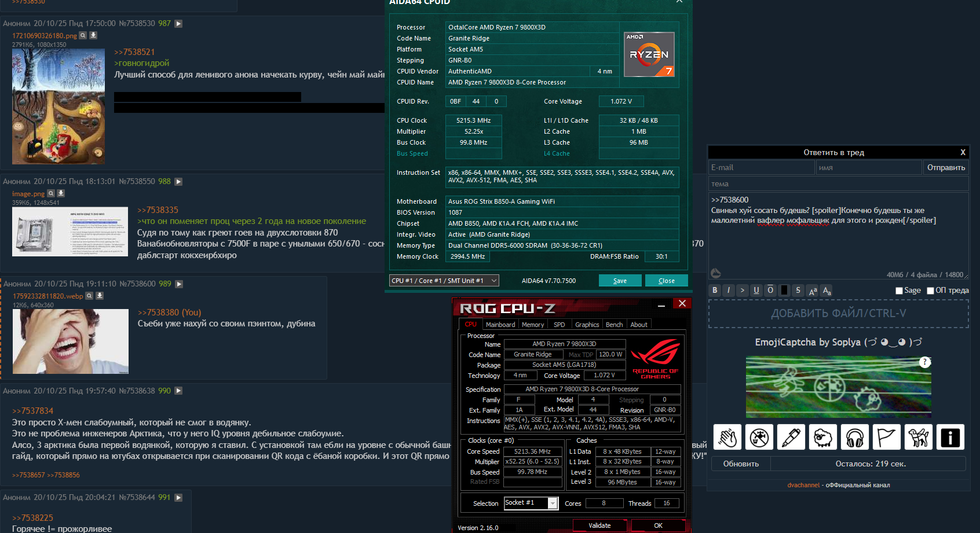Apply italic markup in the reply form
This screenshot has height=533, width=980.
tap(729, 291)
